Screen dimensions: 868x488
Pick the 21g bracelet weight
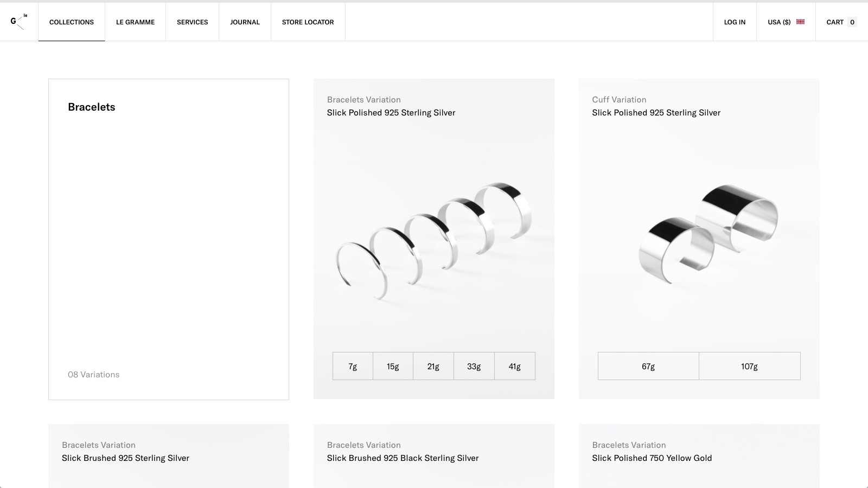click(x=433, y=367)
